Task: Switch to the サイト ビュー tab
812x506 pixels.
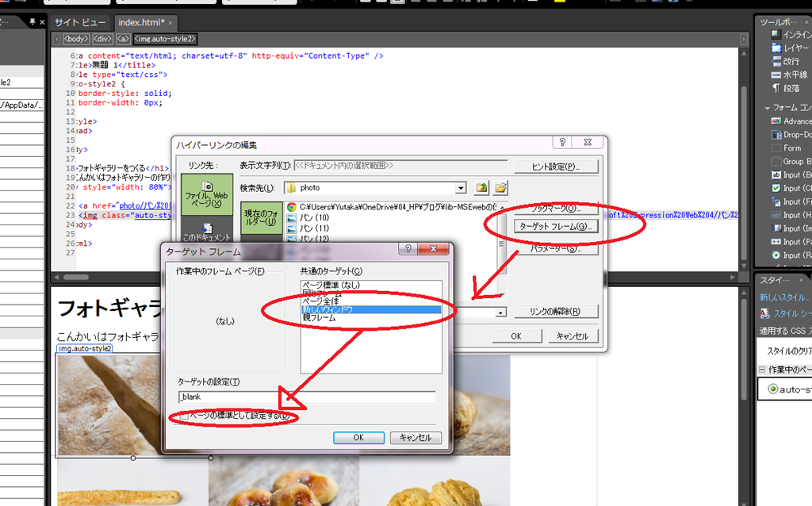Action: coord(80,22)
